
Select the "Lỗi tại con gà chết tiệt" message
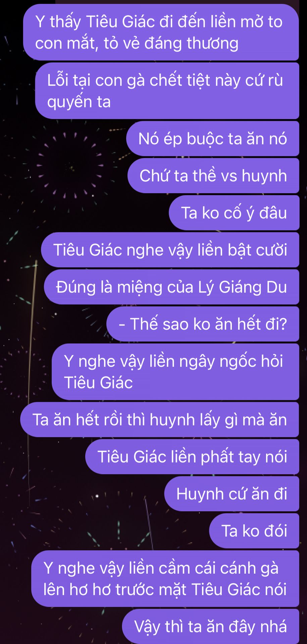(167, 91)
